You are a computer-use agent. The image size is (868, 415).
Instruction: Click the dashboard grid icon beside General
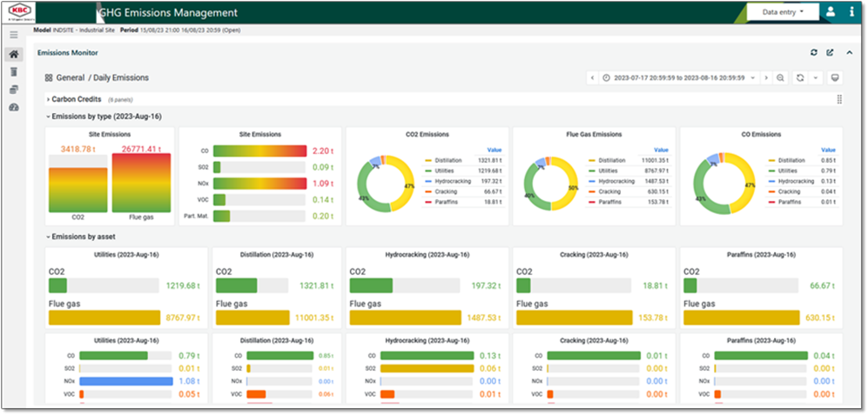point(50,77)
